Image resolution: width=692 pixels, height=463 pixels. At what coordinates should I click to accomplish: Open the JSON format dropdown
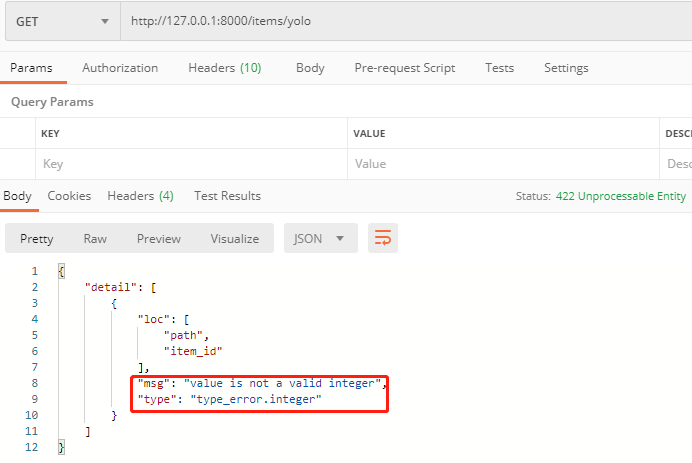[320, 239]
